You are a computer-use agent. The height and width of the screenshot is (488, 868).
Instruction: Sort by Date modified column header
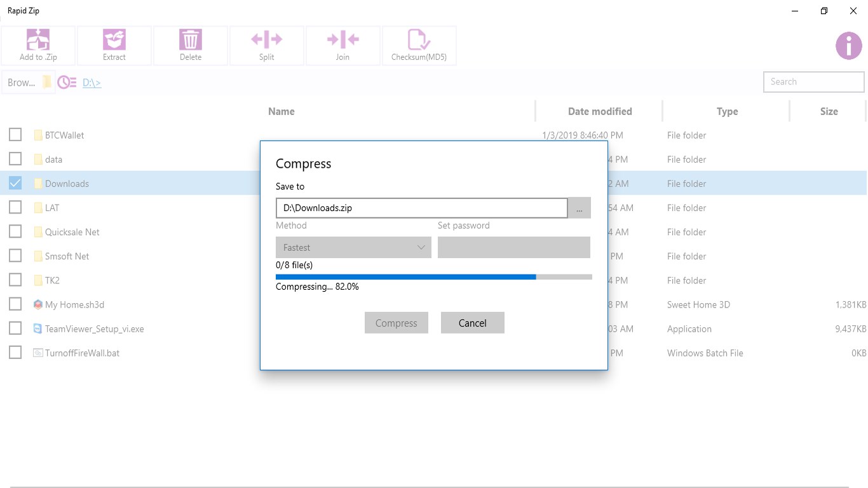point(600,111)
